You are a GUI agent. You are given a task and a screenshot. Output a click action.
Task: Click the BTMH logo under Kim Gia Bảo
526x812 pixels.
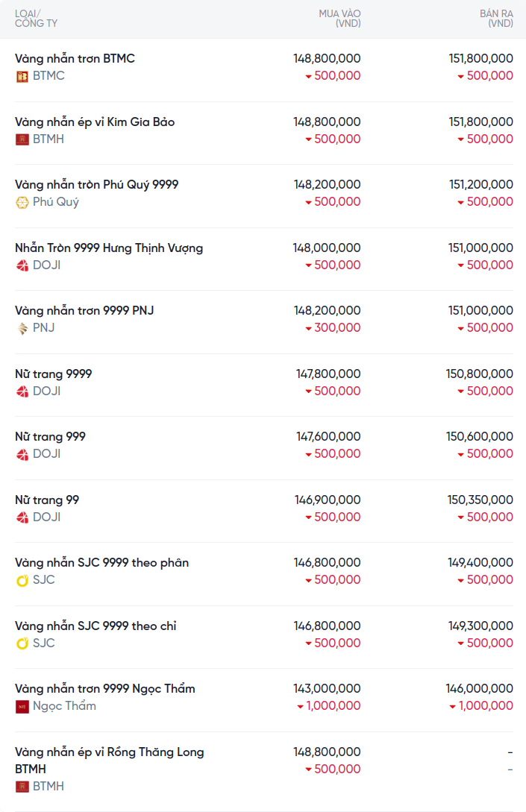tap(22, 139)
